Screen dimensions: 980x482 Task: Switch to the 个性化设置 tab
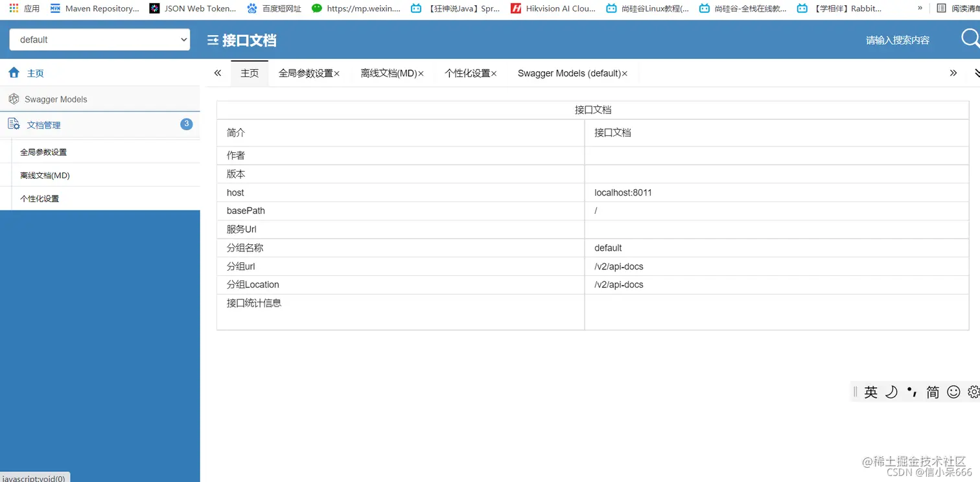pyautogui.click(x=467, y=73)
